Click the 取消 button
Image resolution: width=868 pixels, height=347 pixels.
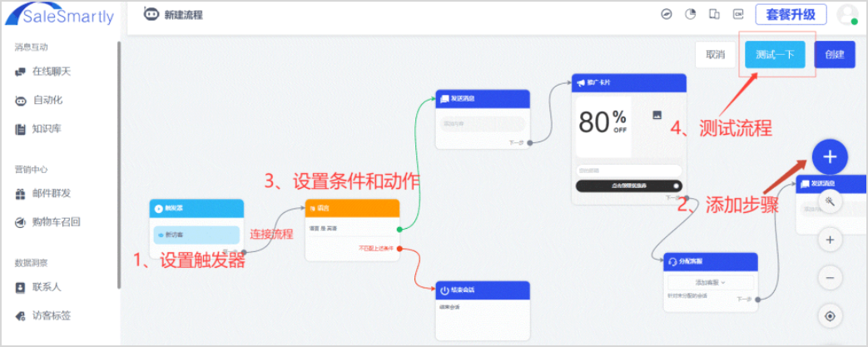pyautogui.click(x=715, y=54)
